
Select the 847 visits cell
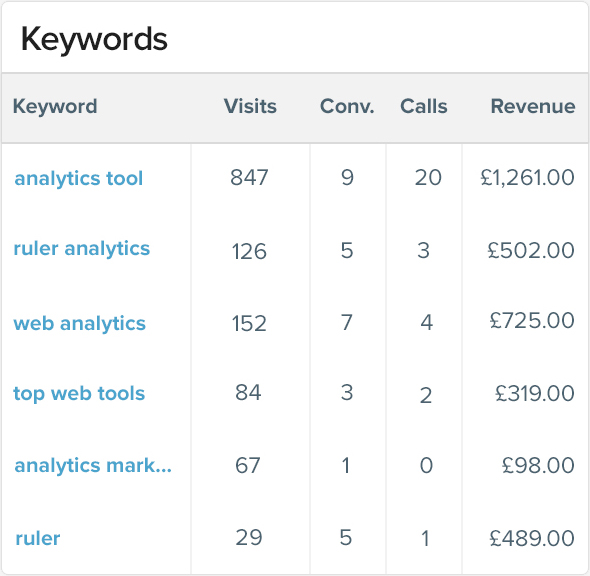pyautogui.click(x=249, y=178)
